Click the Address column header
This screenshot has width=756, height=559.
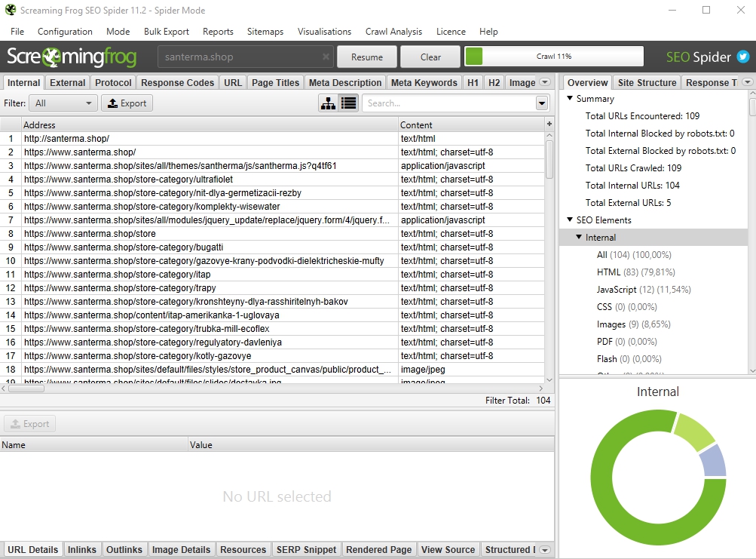point(210,124)
